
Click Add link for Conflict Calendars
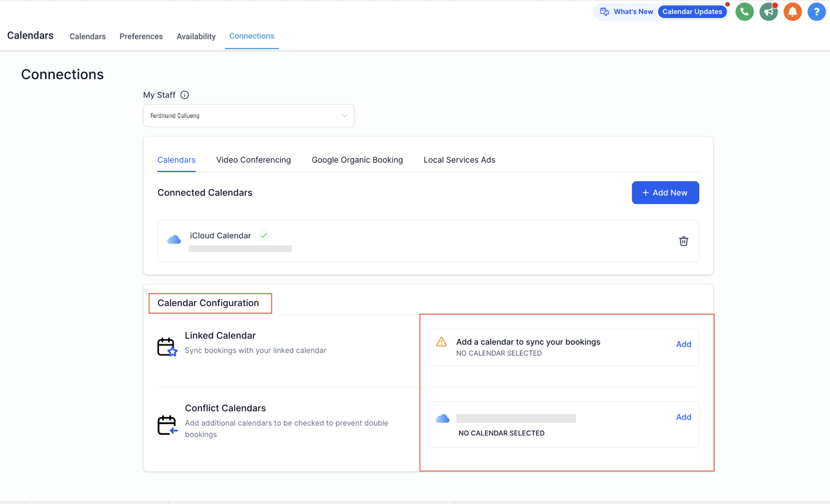683,417
